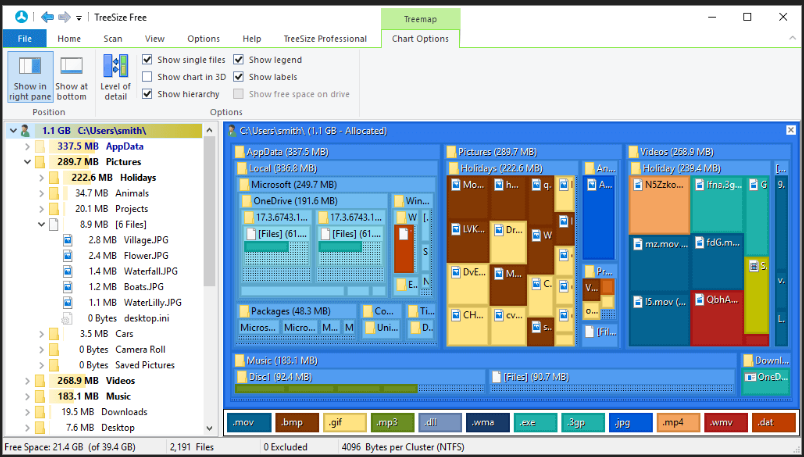
Task: Click Free Space status bar entry
Action: click(70, 447)
